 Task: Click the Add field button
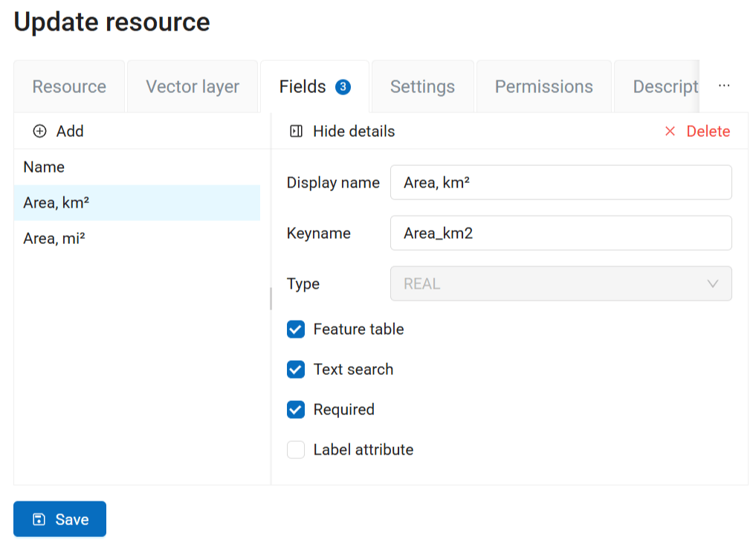(58, 131)
